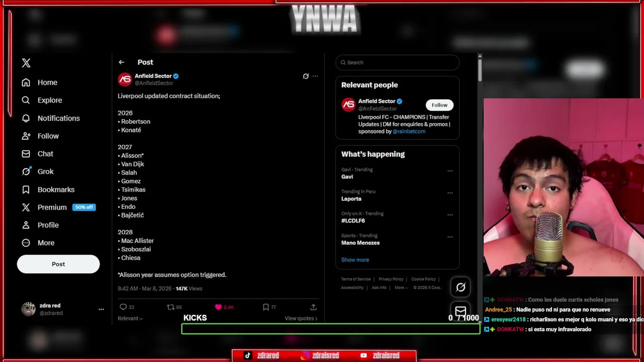Toggle bookmark icon with 77
Screen dimensions: 644x362
pos(266,307)
